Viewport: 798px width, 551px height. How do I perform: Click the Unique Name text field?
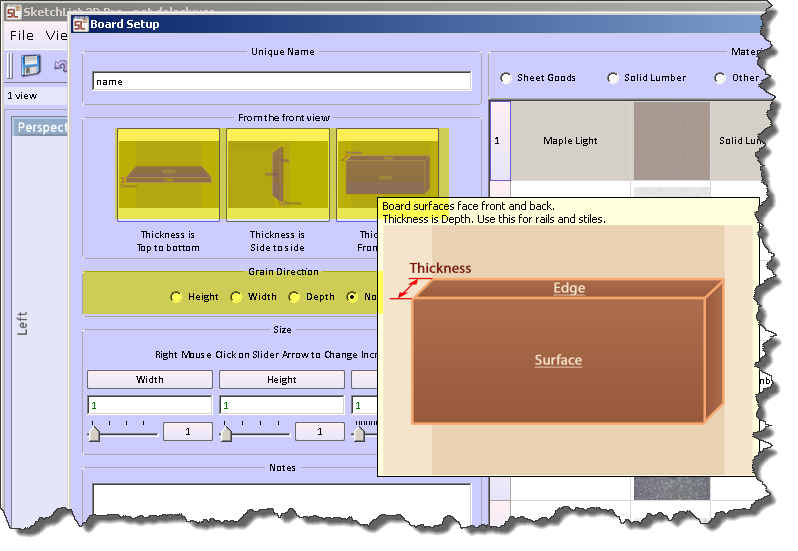coord(281,81)
